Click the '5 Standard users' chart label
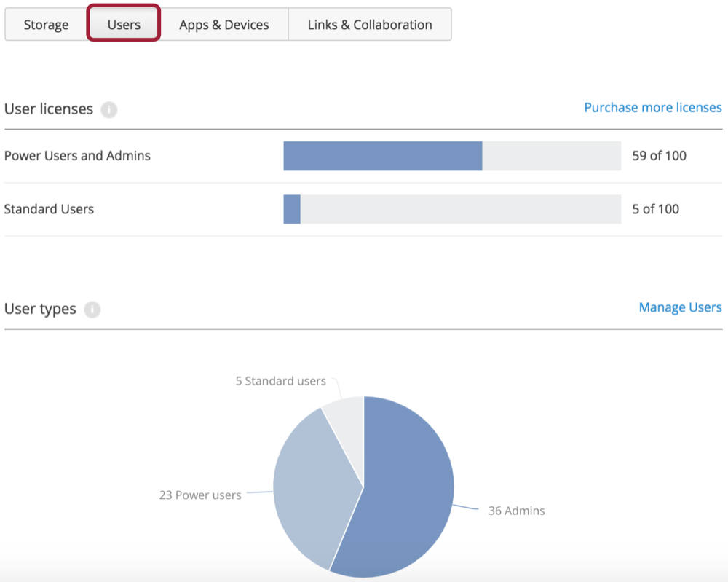The height and width of the screenshot is (582, 728). tap(280, 382)
